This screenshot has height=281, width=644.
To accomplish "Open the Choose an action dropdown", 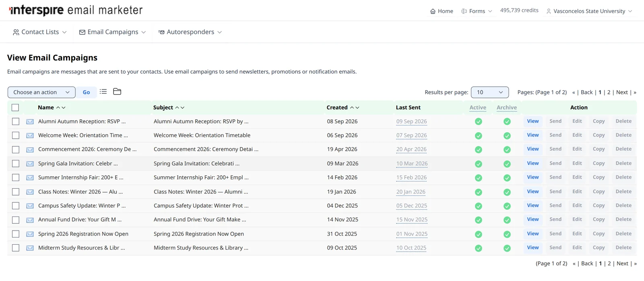I will pyautogui.click(x=41, y=92).
